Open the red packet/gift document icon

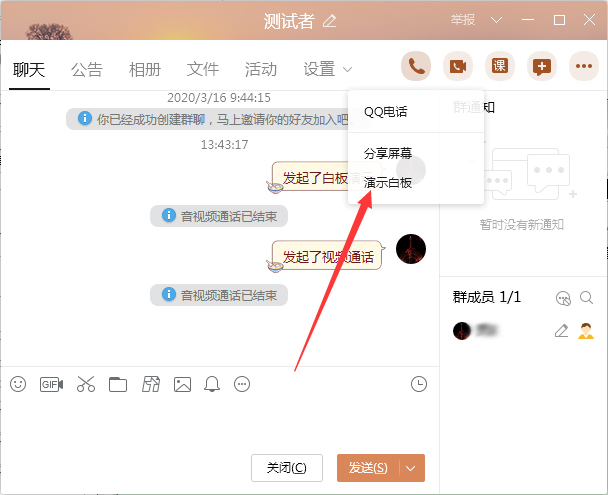point(151,384)
